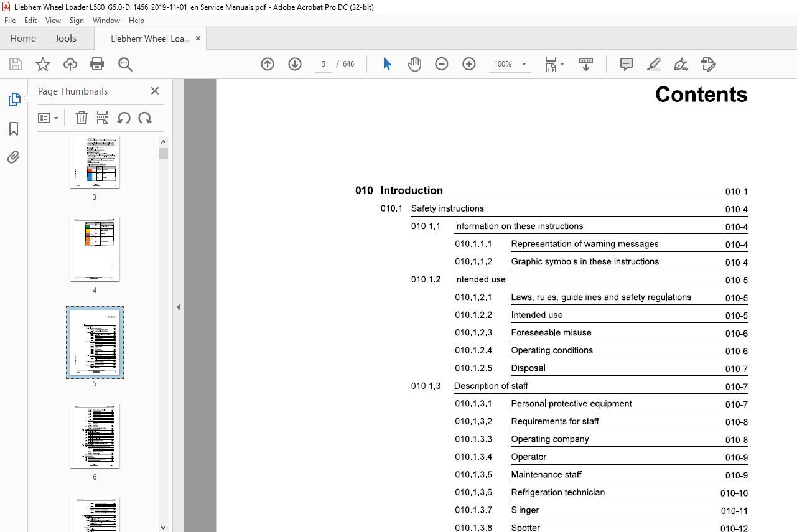Open Personal protective equipment entry

(x=571, y=403)
